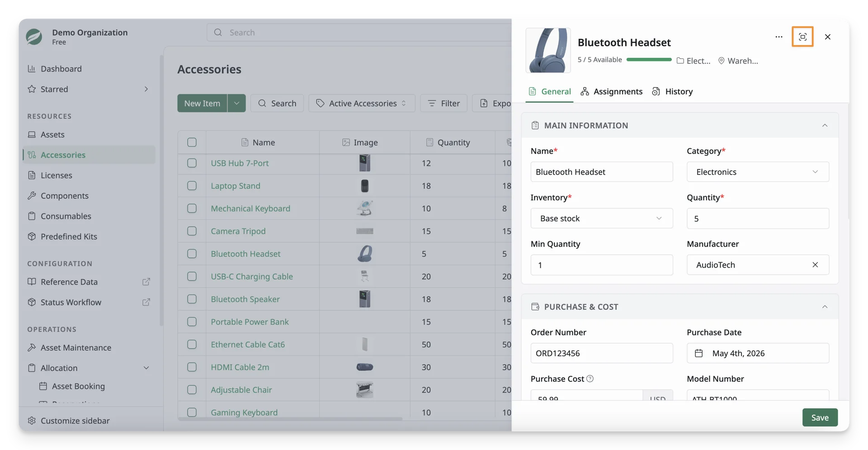
Task: Collapse the Allocation sidebar group
Action: [x=146, y=368]
